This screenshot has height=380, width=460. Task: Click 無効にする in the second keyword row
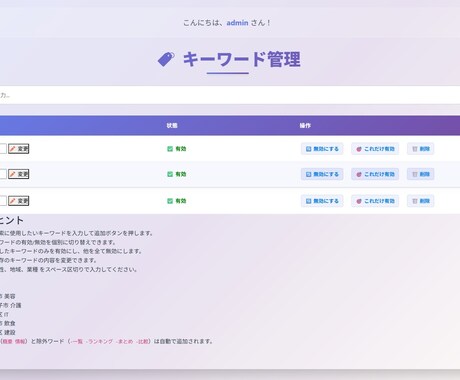322,174
